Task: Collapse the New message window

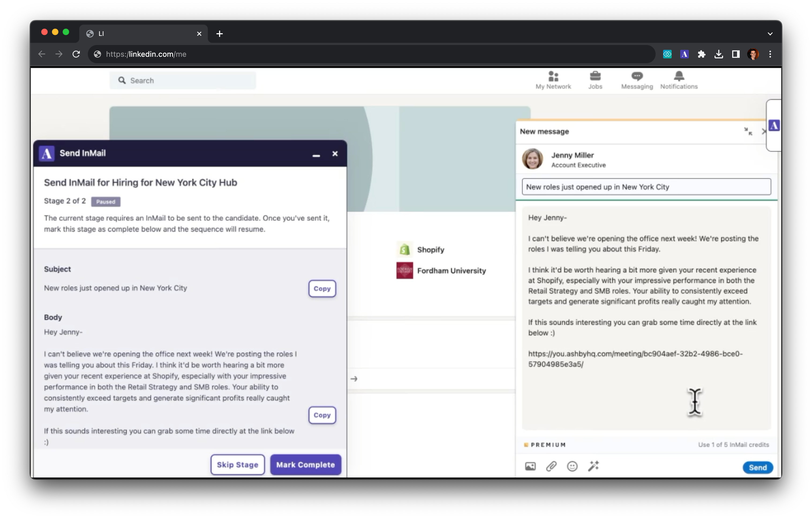Action: click(748, 131)
